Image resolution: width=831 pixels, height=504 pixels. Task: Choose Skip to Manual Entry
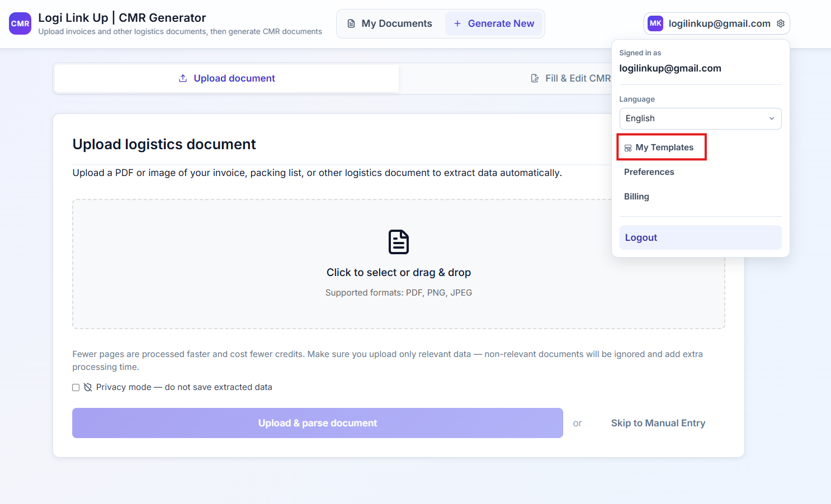click(x=658, y=423)
